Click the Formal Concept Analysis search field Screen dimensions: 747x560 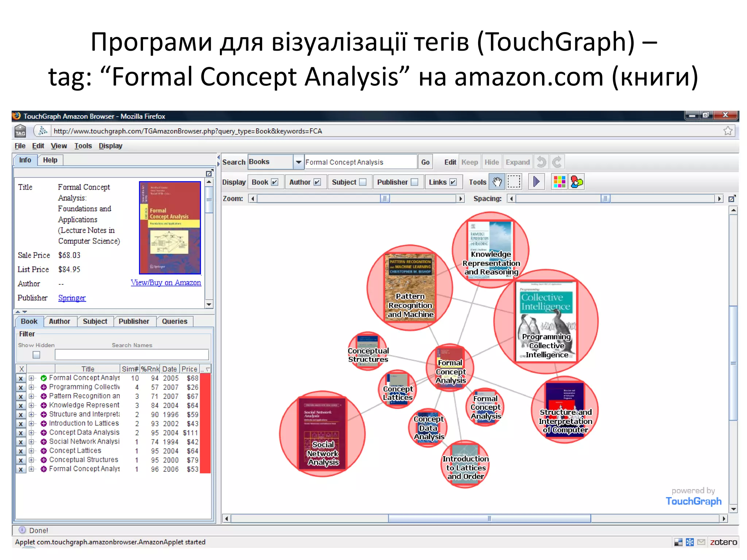point(361,162)
